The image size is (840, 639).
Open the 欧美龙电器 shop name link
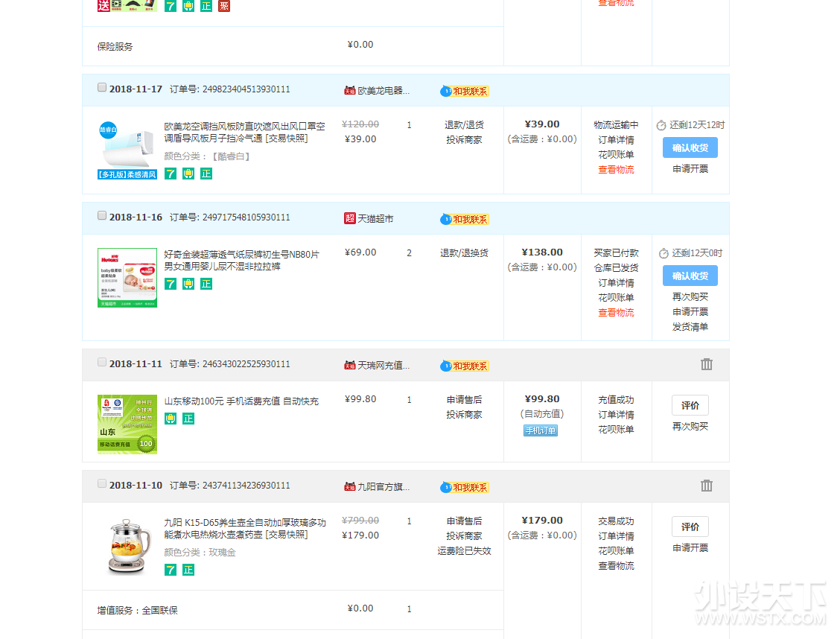coord(384,91)
